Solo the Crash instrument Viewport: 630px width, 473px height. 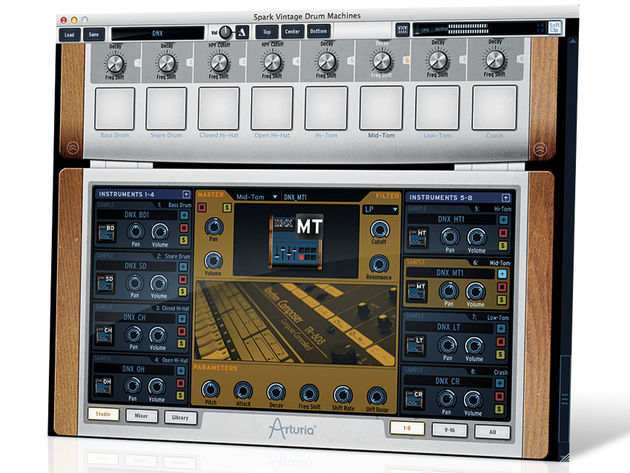499,409
